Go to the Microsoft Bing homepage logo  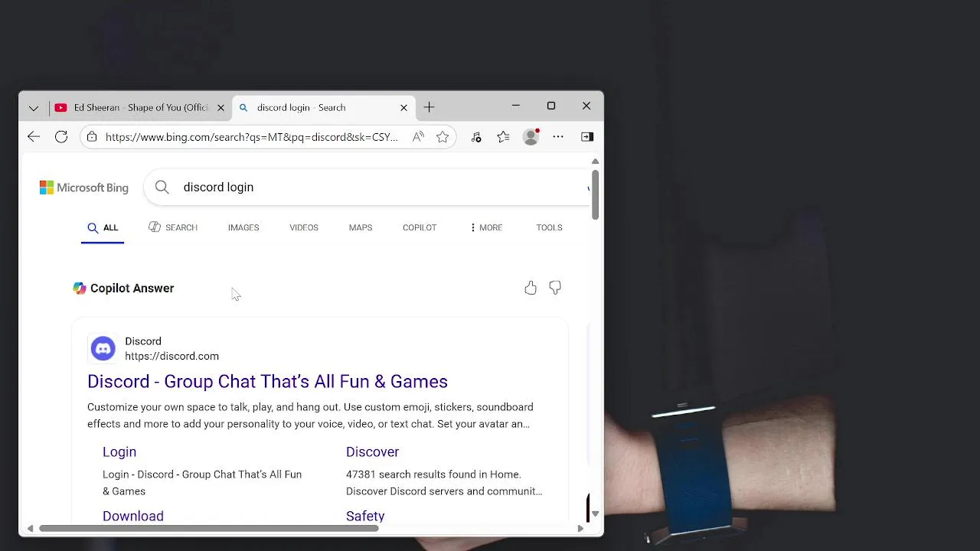tap(84, 187)
